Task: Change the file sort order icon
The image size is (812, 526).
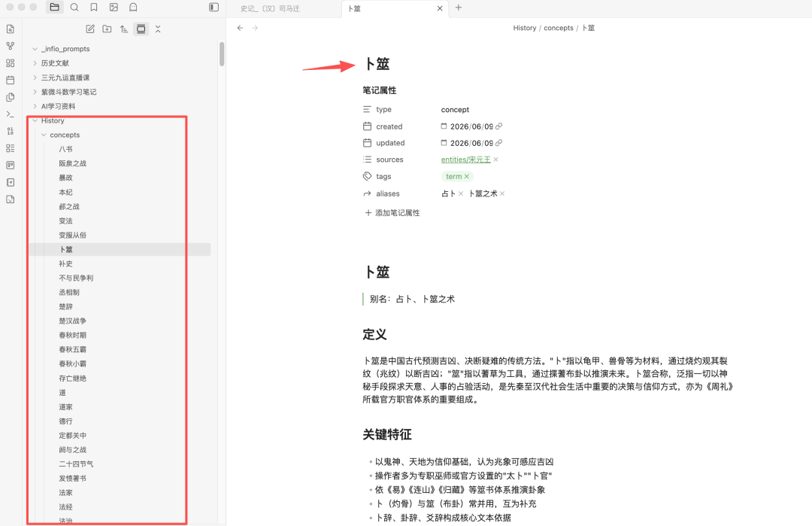Action: click(124, 29)
